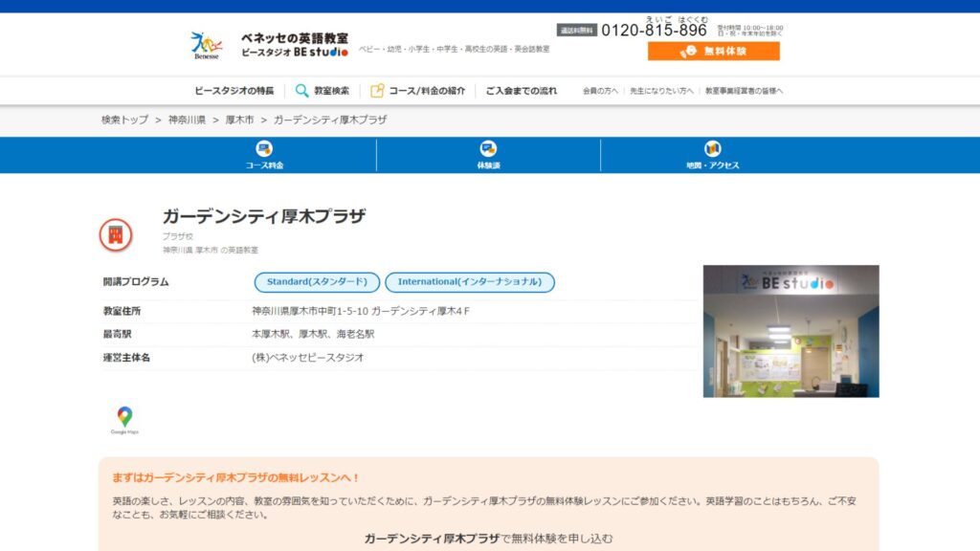Click the Standard(スタンダード) program button
Screen dimensions: 980x551
[x=317, y=282]
